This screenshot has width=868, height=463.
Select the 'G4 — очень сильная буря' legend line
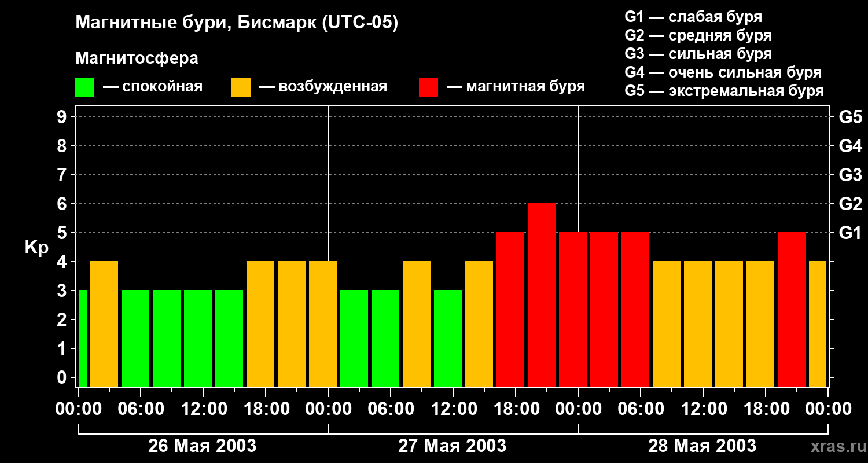point(723,72)
